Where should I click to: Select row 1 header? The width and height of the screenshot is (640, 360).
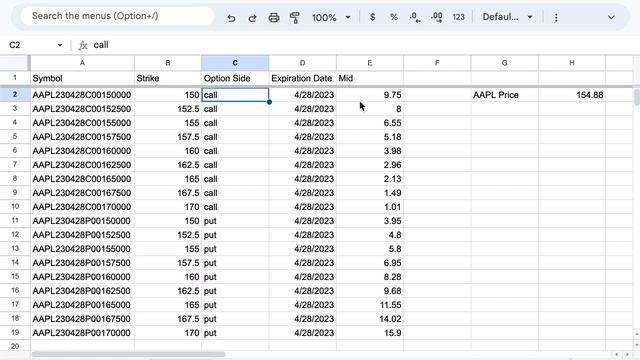[15, 78]
